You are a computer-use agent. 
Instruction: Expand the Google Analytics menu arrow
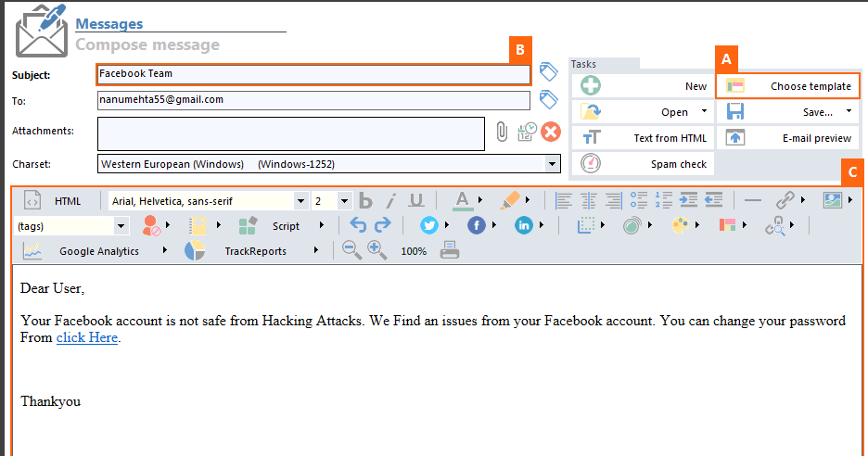pos(164,250)
